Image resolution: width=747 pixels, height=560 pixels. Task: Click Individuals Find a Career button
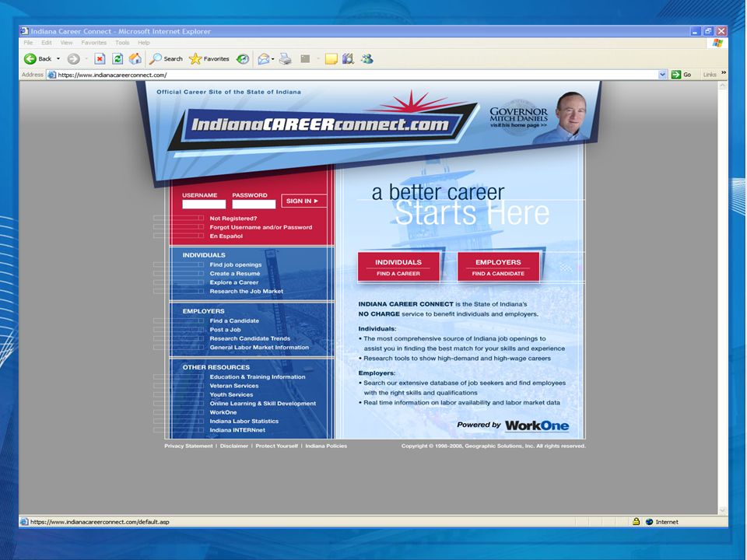point(398,267)
